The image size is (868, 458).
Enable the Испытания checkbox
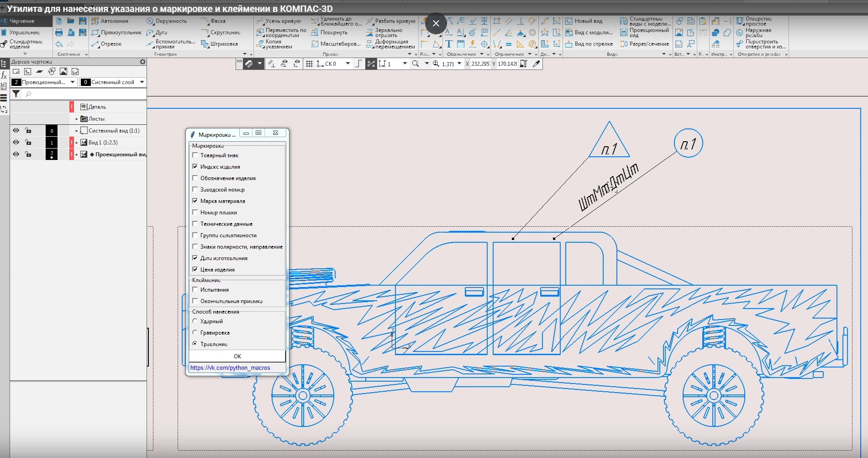pyautogui.click(x=195, y=290)
